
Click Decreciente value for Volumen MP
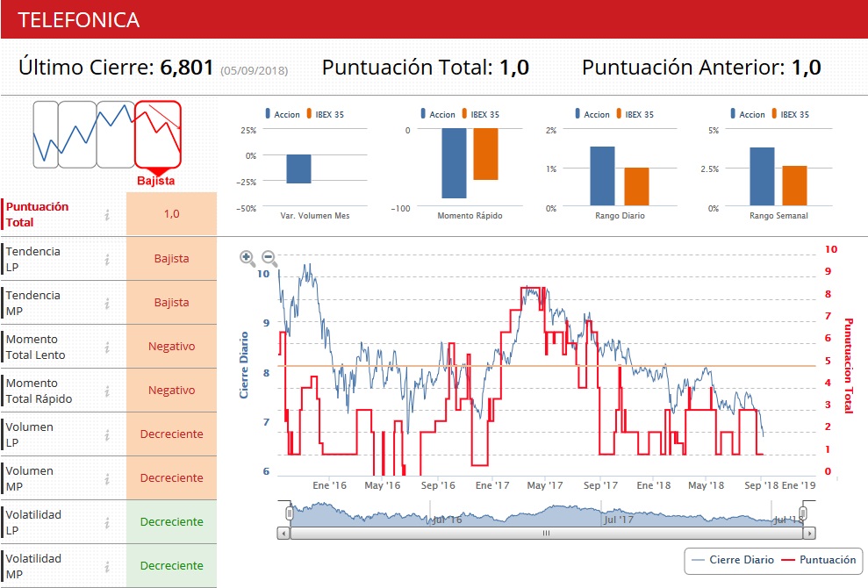click(172, 477)
